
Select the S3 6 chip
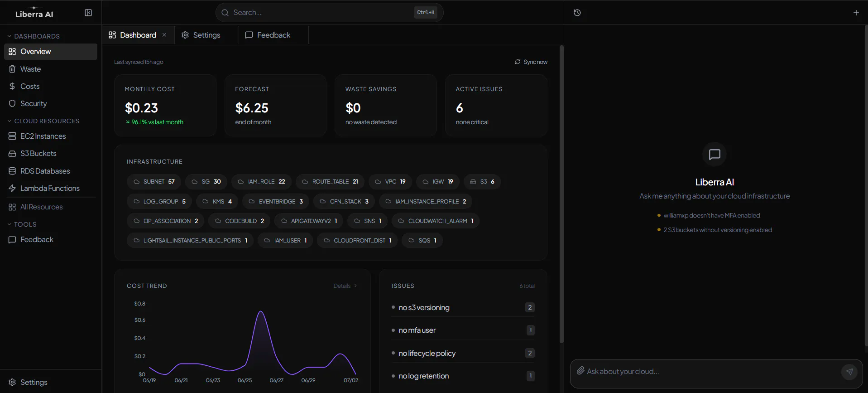click(482, 181)
